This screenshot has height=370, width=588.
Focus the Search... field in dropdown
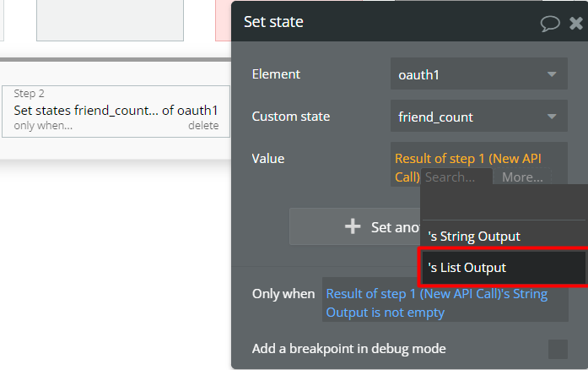coord(456,177)
